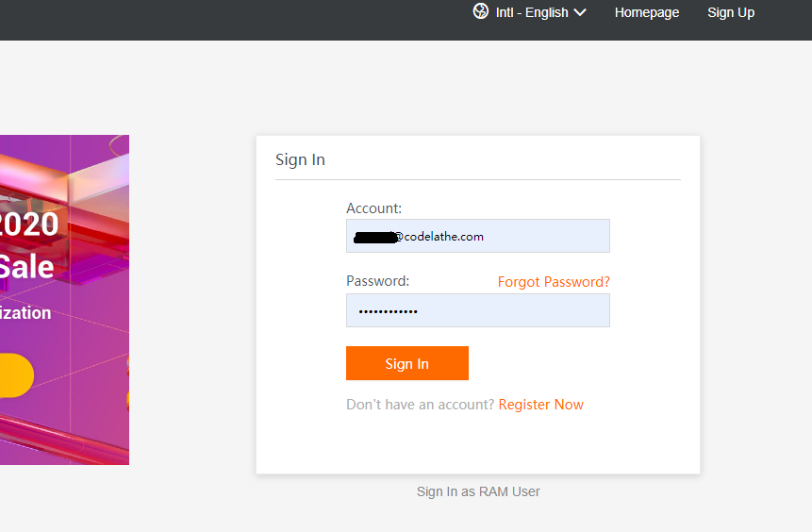The width and height of the screenshot is (812, 532).
Task: Focus the Account email input field
Action: (477, 236)
